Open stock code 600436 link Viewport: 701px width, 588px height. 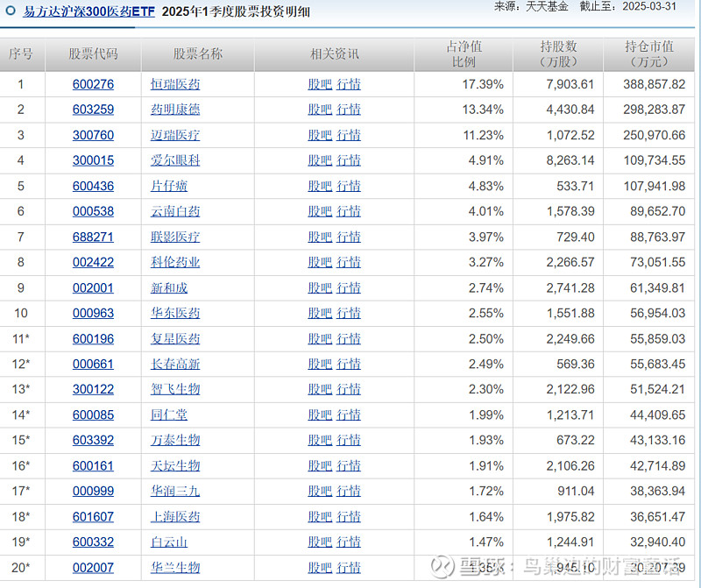(x=93, y=186)
